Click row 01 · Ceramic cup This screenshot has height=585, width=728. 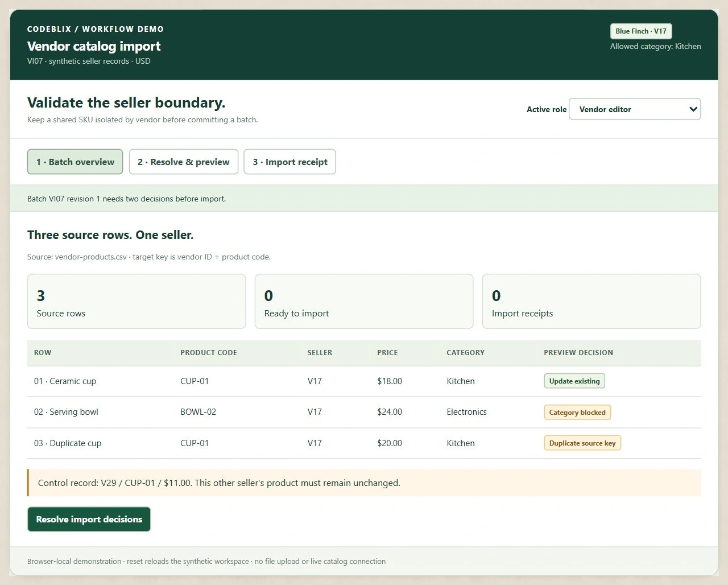click(364, 381)
